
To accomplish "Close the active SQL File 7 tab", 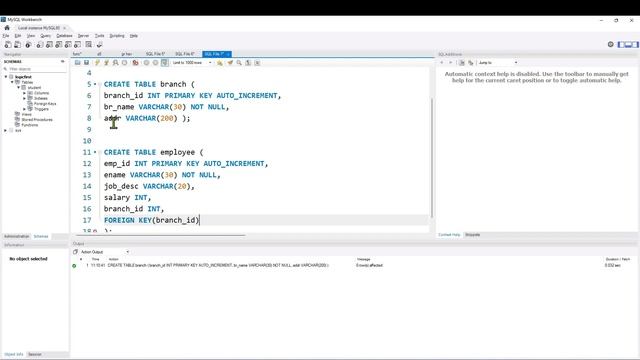I will [x=228, y=54].
